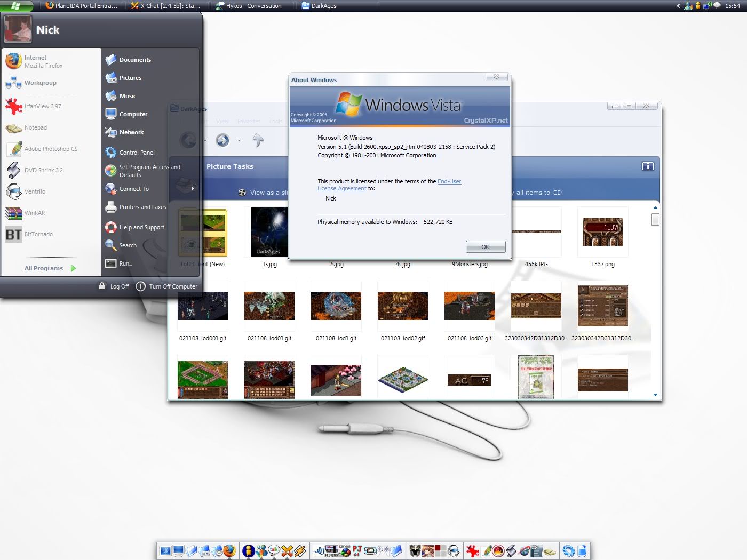Select LoD Client (New) folder
Screen dimensions: 747x560
click(x=203, y=231)
